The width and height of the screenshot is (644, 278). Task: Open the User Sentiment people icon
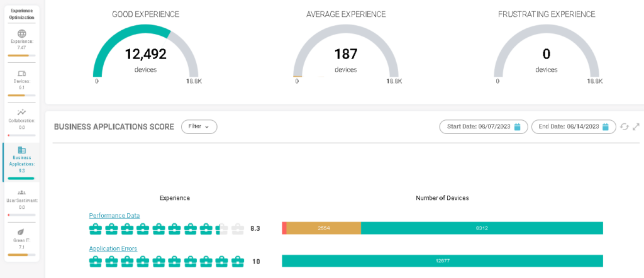tap(21, 192)
